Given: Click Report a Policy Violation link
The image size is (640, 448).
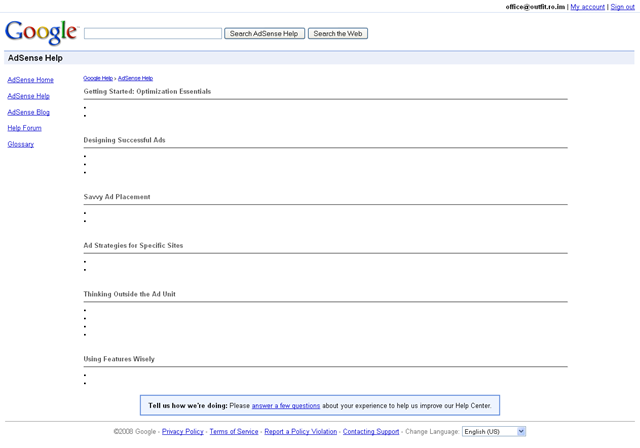Looking at the screenshot, I should (x=301, y=432).
